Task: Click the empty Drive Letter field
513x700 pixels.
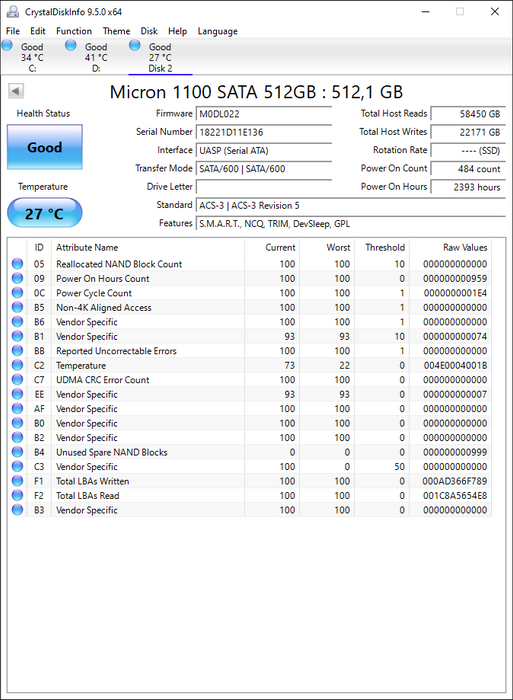Action: (264, 187)
